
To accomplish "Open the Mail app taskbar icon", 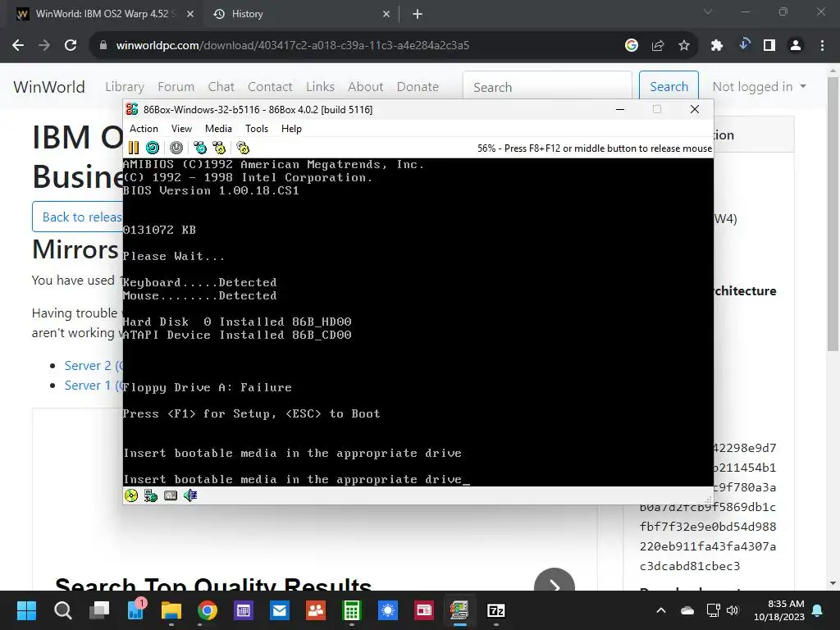I will tap(279, 610).
